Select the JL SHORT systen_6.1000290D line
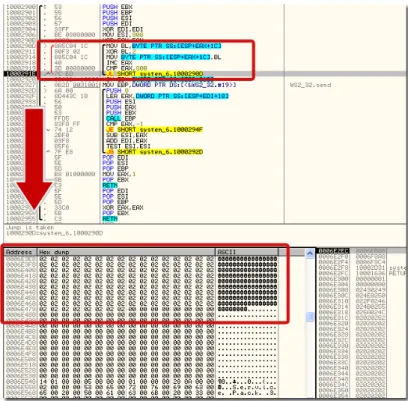The image size is (408, 401). pyautogui.click(x=154, y=74)
